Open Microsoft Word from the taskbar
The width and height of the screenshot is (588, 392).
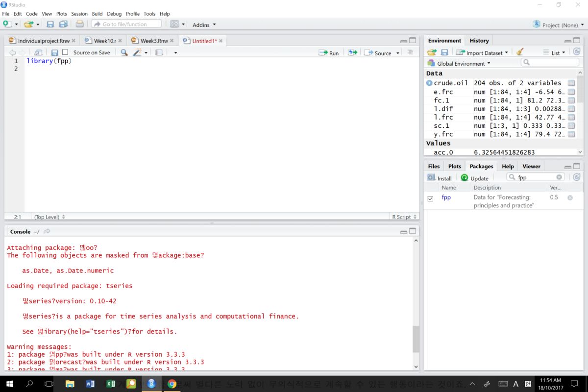point(90,384)
